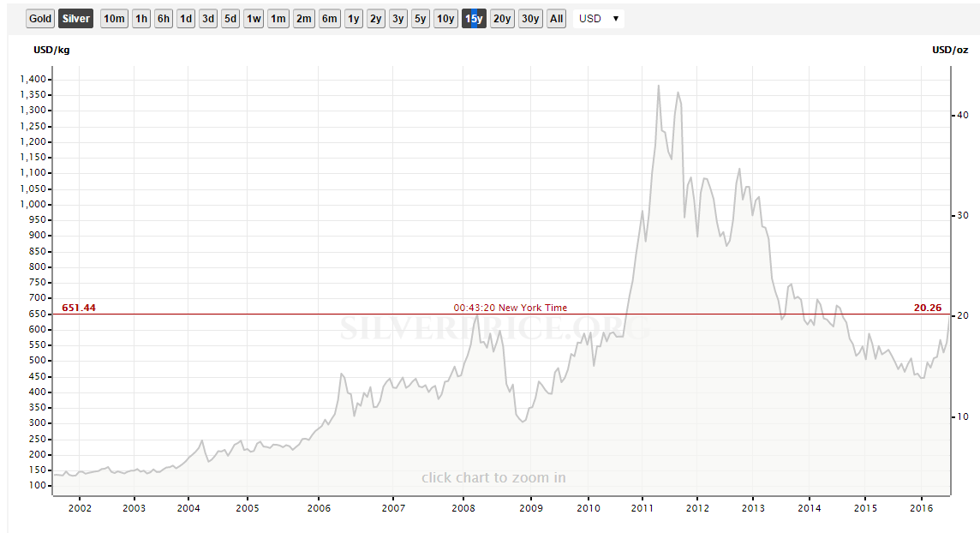
Task: View the 10y price chart
Action: [445, 19]
